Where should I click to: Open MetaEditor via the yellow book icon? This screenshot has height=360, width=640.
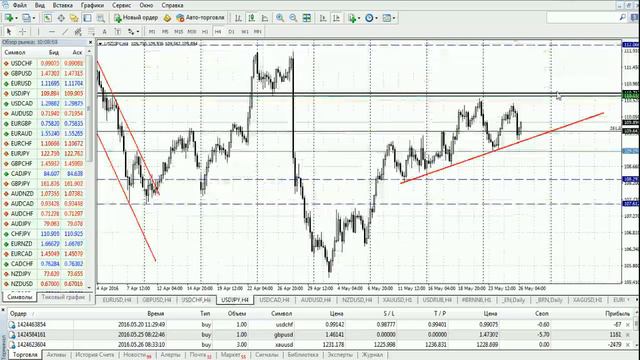(167, 18)
